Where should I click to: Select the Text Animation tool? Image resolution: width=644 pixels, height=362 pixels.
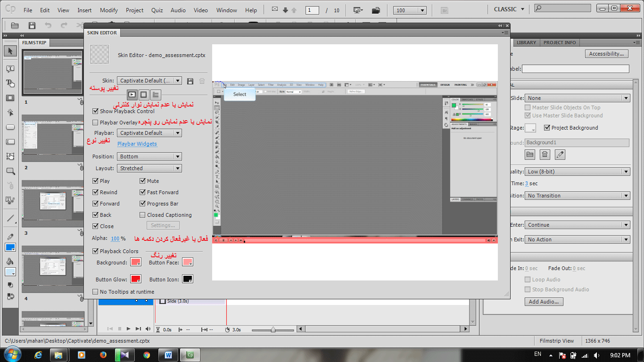pyautogui.click(x=10, y=200)
